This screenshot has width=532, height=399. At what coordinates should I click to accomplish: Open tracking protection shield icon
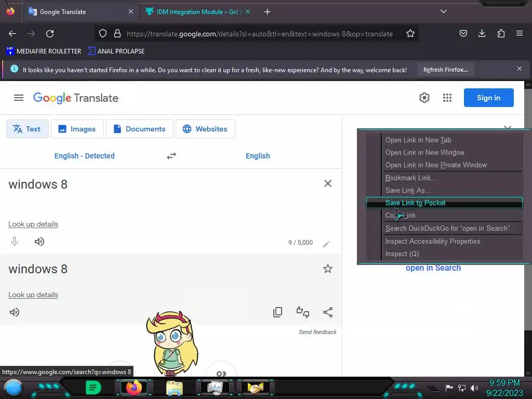tap(103, 34)
